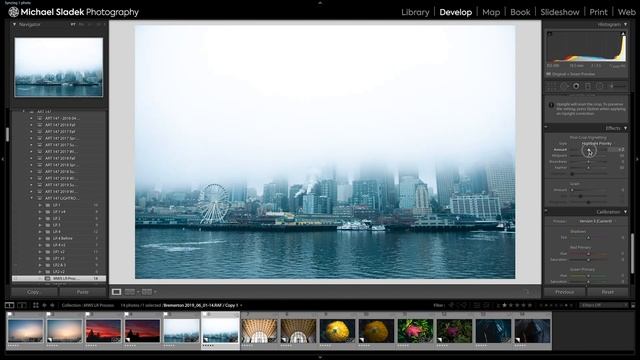Select the Crop Overlay tool
The height and width of the screenshot is (360, 640).
pos(552,86)
